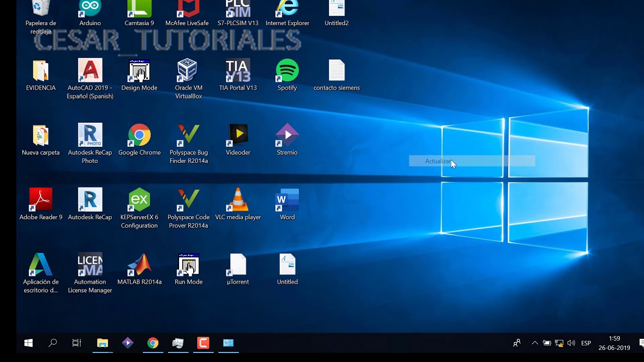Click the Design Mode desktop shortcut
This screenshot has height=362, width=644.
139,75
